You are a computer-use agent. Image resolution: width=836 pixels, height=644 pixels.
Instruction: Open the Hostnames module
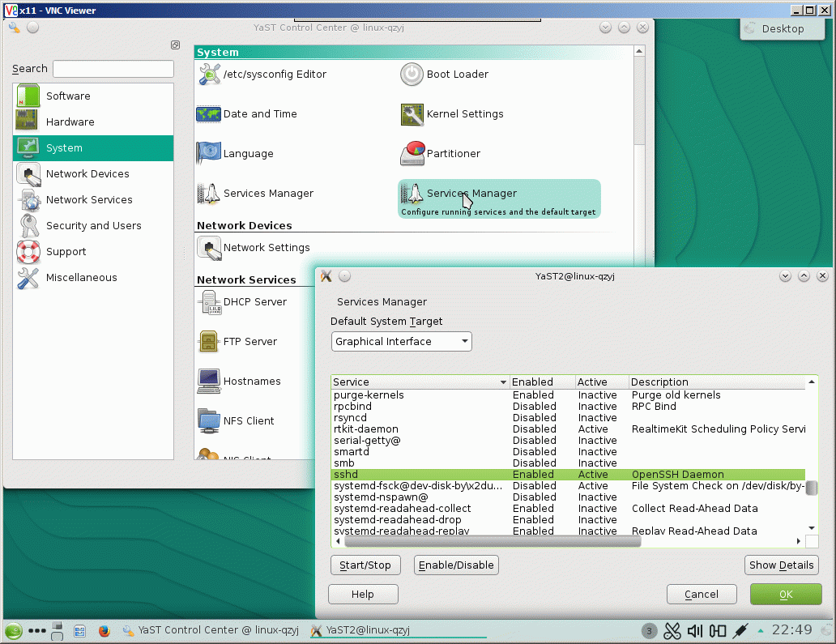(240, 382)
